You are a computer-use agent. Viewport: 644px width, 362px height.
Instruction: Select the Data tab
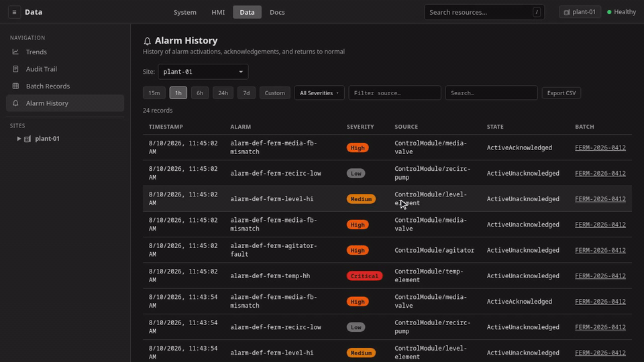[x=247, y=12]
